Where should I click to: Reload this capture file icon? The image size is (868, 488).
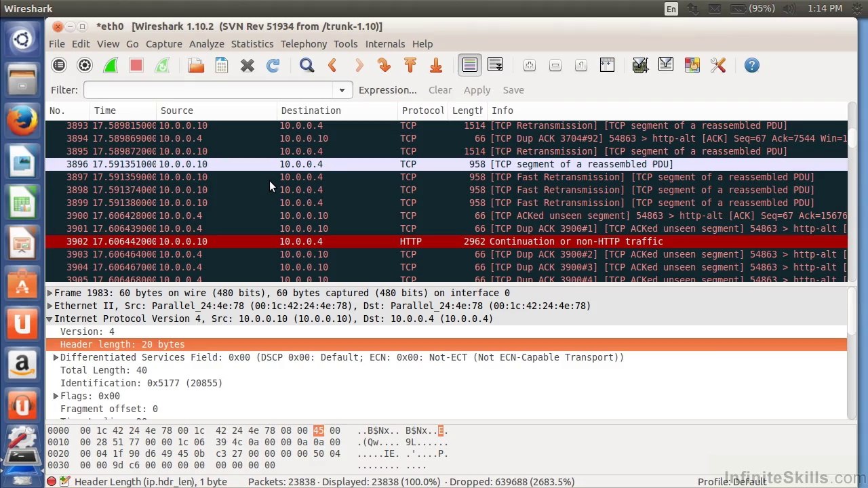coord(273,65)
